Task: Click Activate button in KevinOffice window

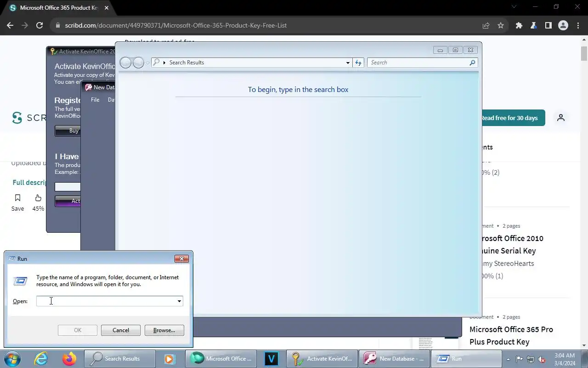Action: point(68,201)
